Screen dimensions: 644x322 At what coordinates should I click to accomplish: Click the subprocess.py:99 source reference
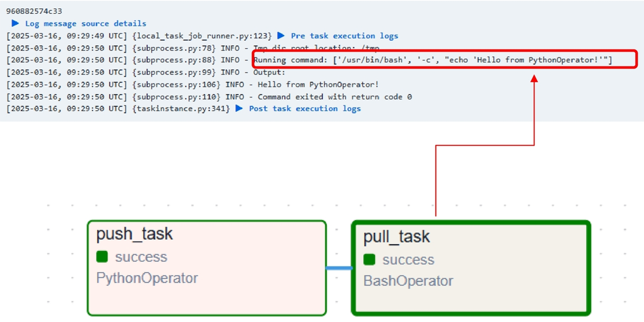click(176, 72)
